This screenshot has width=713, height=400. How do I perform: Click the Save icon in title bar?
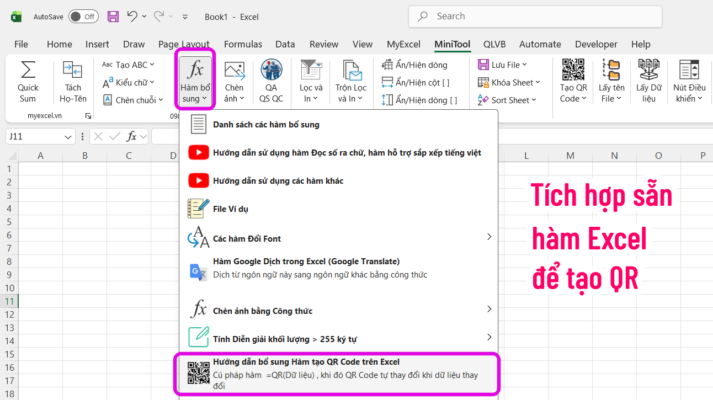point(112,16)
